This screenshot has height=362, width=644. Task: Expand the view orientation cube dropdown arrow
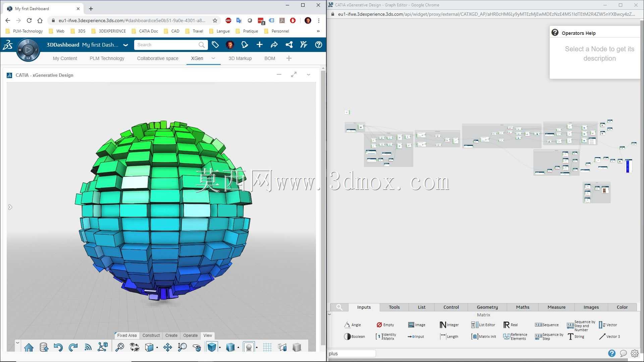pyautogui.click(x=157, y=347)
